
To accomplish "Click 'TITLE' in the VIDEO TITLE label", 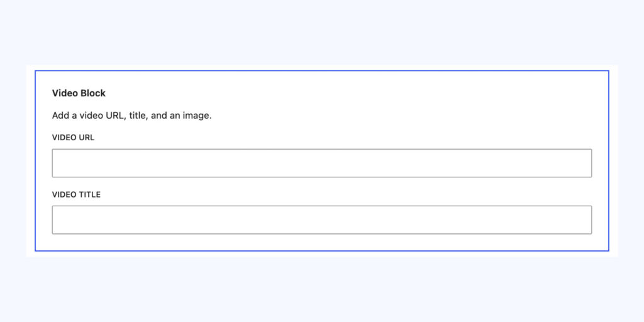I will (90, 195).
